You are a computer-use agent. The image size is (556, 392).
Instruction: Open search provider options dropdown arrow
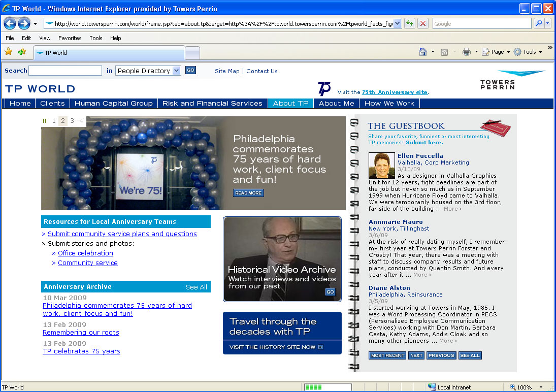(548, 23)
